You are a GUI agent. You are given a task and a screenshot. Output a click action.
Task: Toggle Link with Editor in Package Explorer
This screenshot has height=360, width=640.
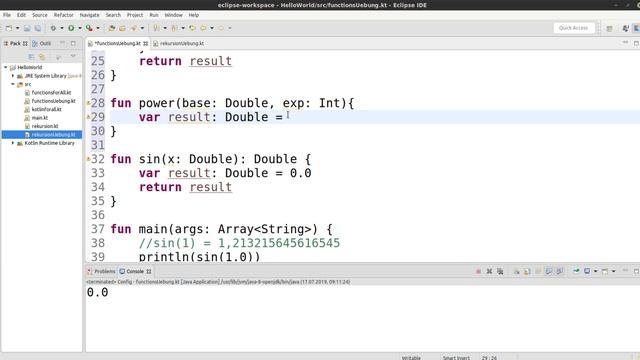(42, 57)
